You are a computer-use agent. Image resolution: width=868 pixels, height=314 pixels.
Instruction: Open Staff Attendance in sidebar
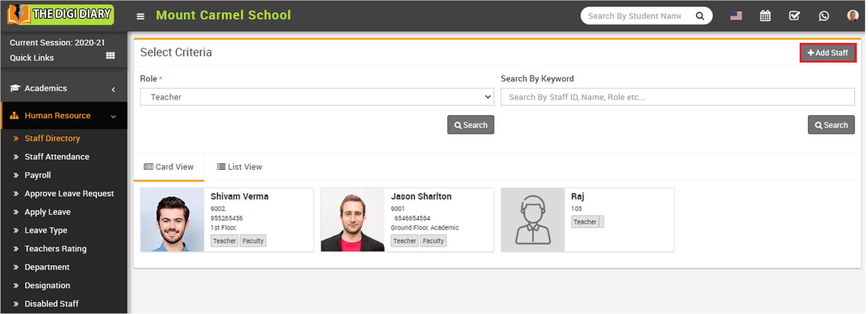[x=56, y=157]
